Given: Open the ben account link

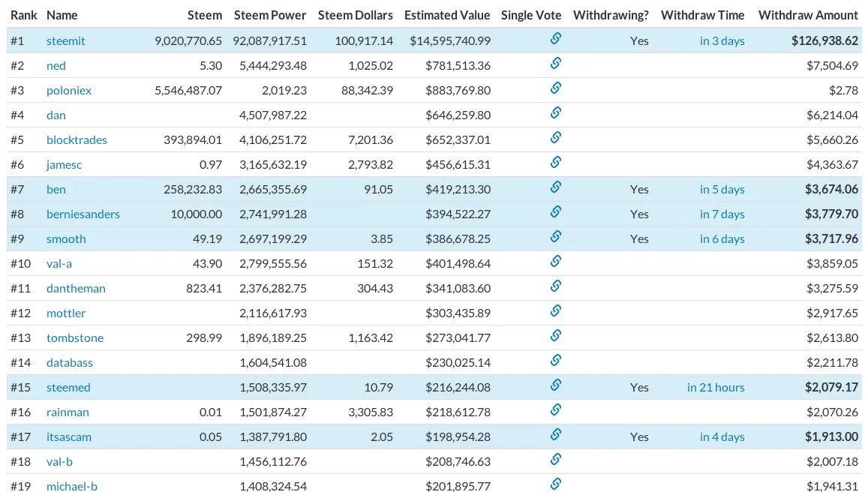Looking at the screenshot, I should (56, 189).
